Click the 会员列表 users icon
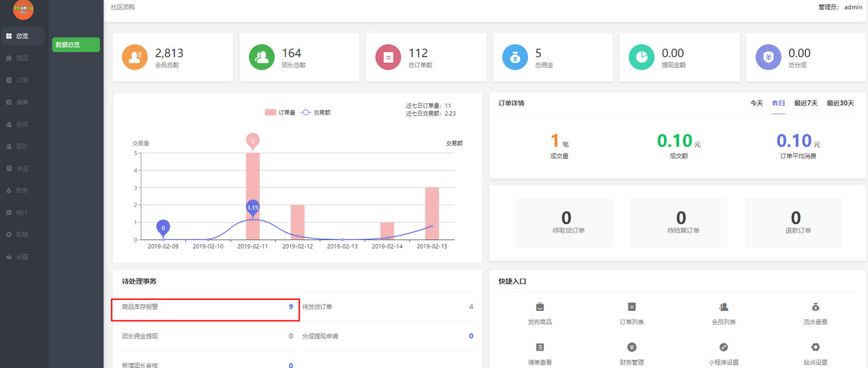The image size is (868, 368). (723, 307)
